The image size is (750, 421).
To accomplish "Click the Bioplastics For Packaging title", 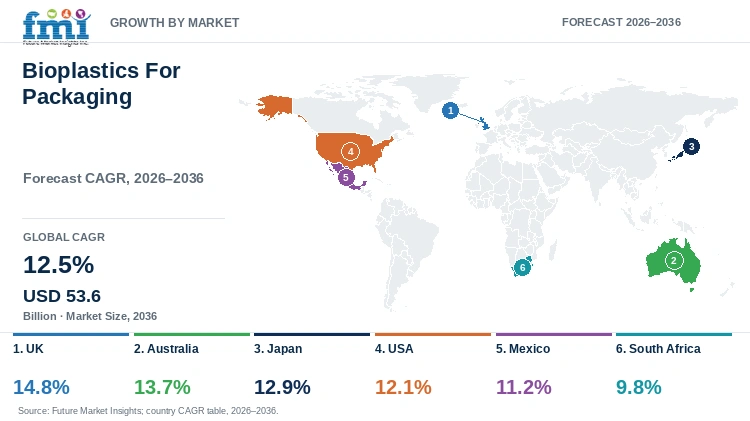I will [101, 83].
